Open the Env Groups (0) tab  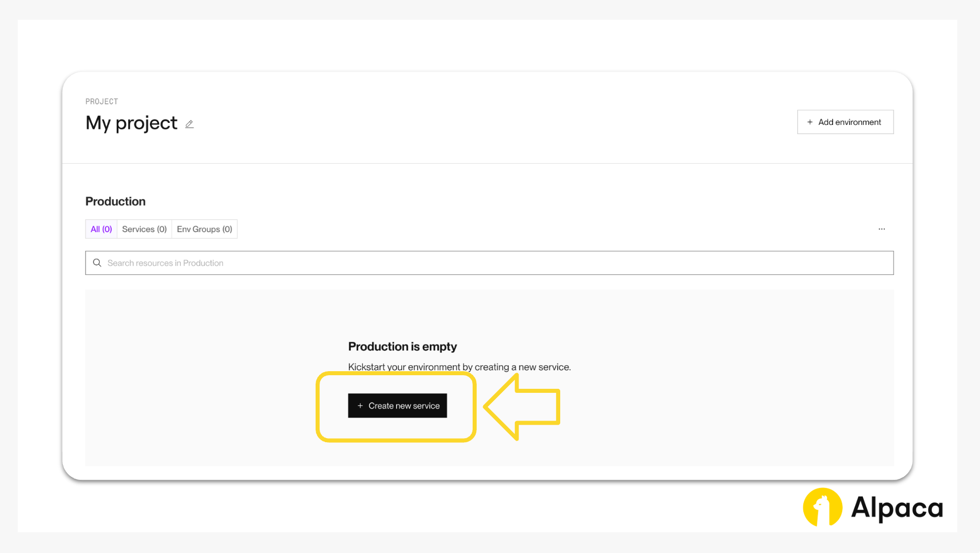pyautogui.click(x=204, y=229)
